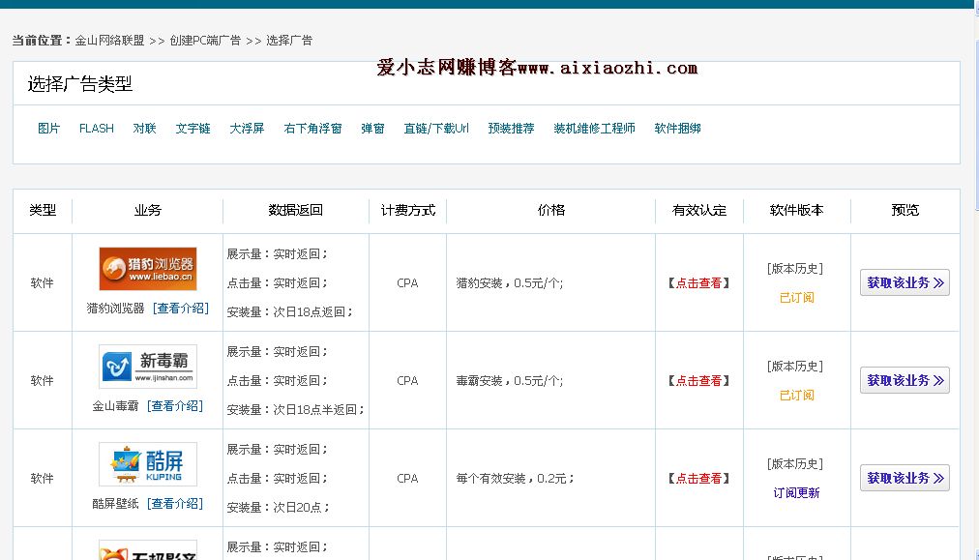The image size is (979, 560).
Task: Click the 猎豹浏览器 logo image
Action: [147, 269]
